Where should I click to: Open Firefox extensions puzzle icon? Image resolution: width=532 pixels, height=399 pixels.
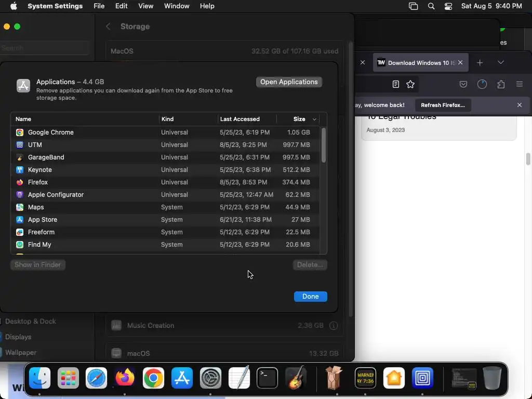[x=501, y=84]
